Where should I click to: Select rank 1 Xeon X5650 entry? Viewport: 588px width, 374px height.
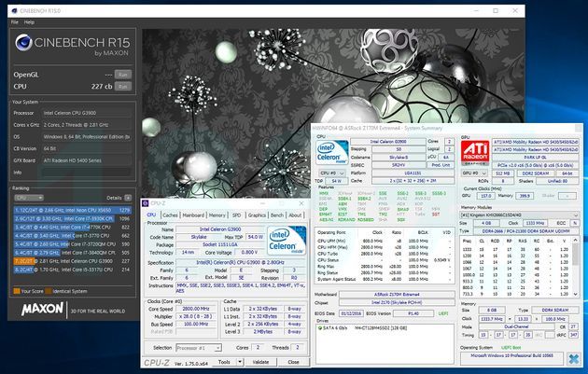(x=72, y=210)
